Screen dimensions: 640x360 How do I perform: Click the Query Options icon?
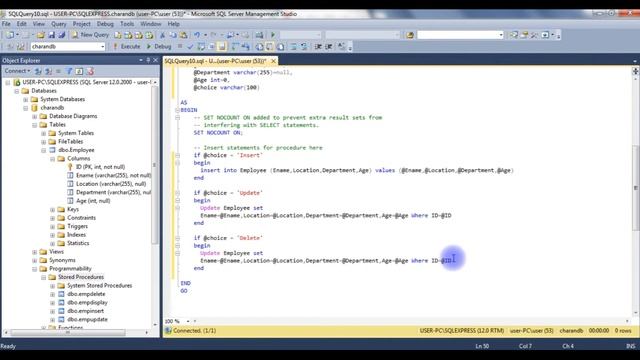(x=211, y=47)
